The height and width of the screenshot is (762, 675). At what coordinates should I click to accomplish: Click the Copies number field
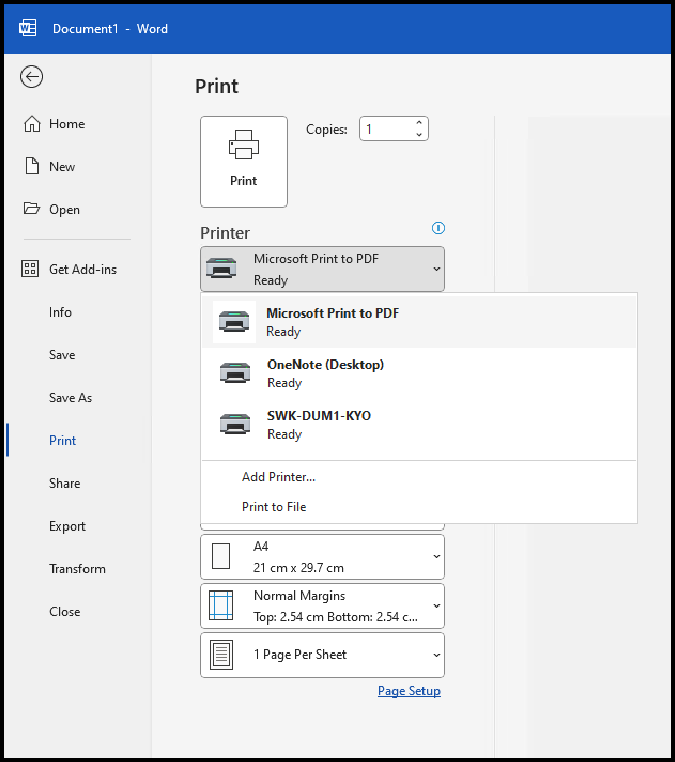point(384,129)
